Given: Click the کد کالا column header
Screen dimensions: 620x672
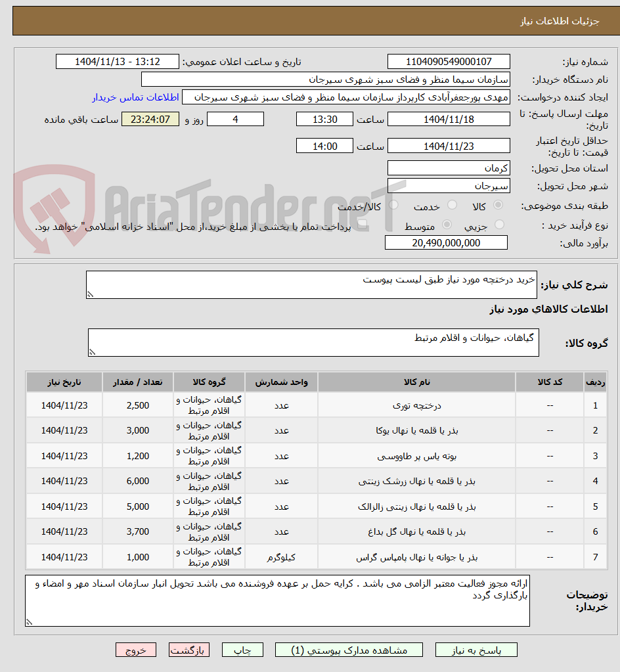Looking at the screenshot, I should (x=550, y=382).
